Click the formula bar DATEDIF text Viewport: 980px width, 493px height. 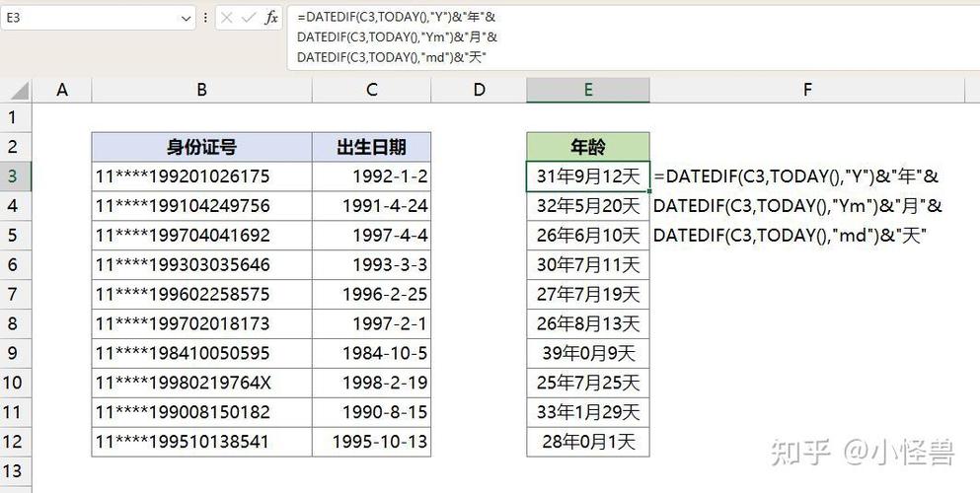point(395,36)
